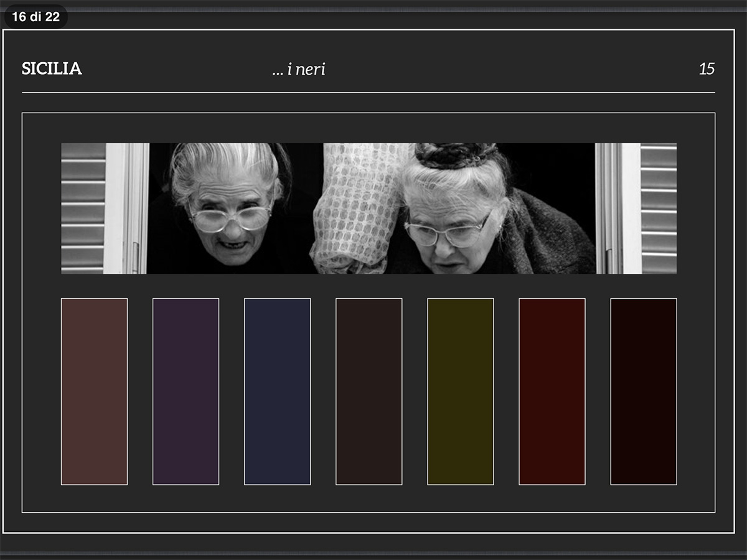Viewport: 747px width, 560px height.
Task: Click the left window shutter in photo
Action: tap(83, 208)
